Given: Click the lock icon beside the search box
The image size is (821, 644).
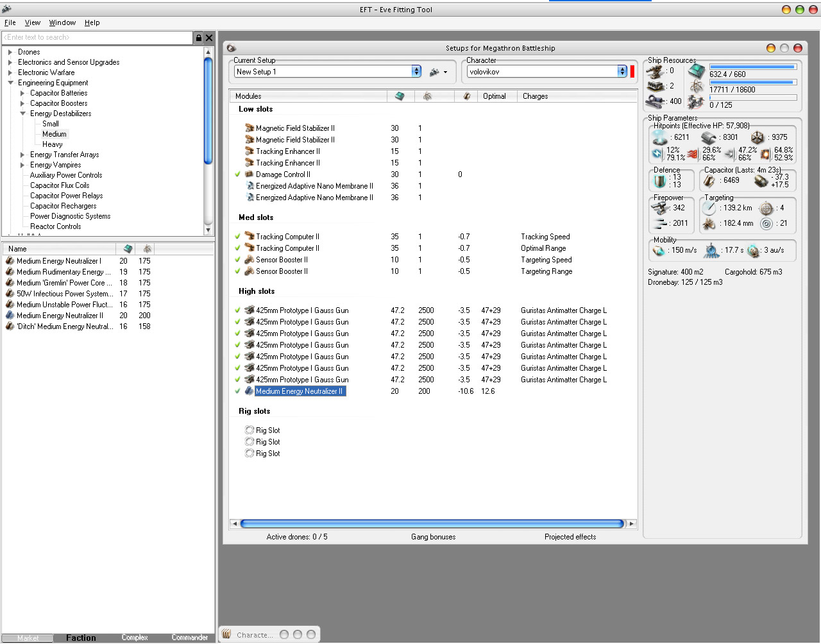Looking at the screenshot, I should (199, 38).
